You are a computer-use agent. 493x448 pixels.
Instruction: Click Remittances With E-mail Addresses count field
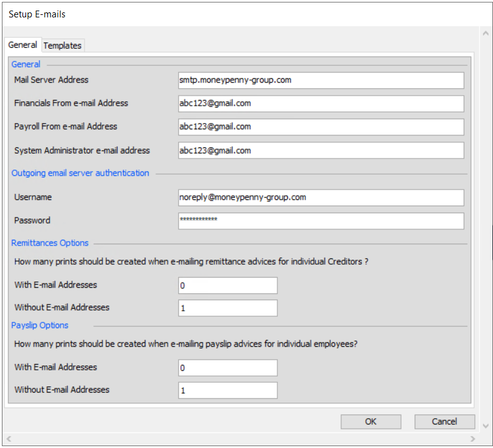click(228, 285)
